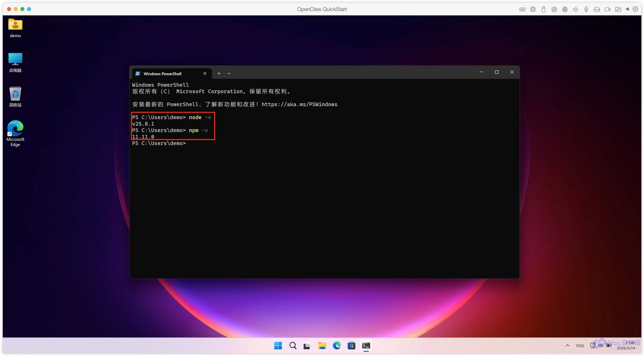The image size is (644, 356).
Task: Toggle the microphone icon in title bar
Action: point(586,9)
